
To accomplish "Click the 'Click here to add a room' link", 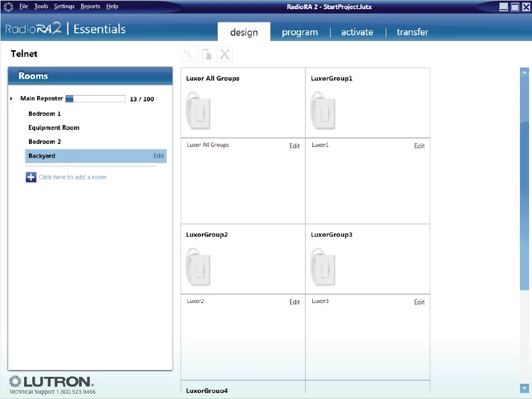I will pos(73,178).
